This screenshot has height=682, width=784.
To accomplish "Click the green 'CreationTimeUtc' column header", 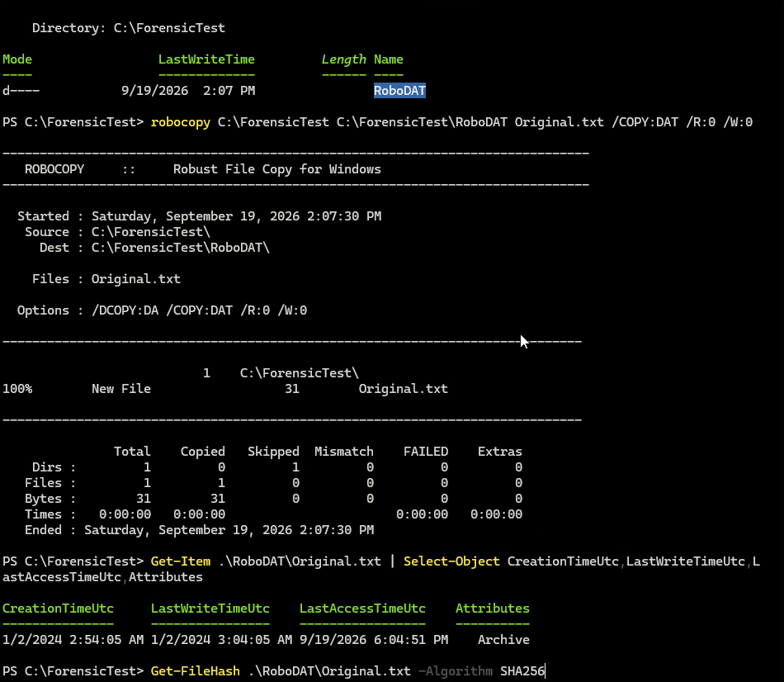I will pos(58,609).
